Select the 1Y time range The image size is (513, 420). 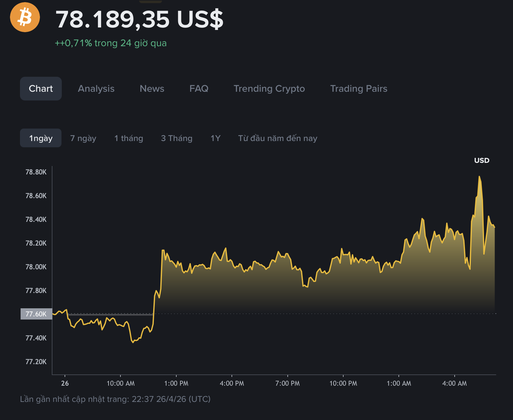click(215, 138)
